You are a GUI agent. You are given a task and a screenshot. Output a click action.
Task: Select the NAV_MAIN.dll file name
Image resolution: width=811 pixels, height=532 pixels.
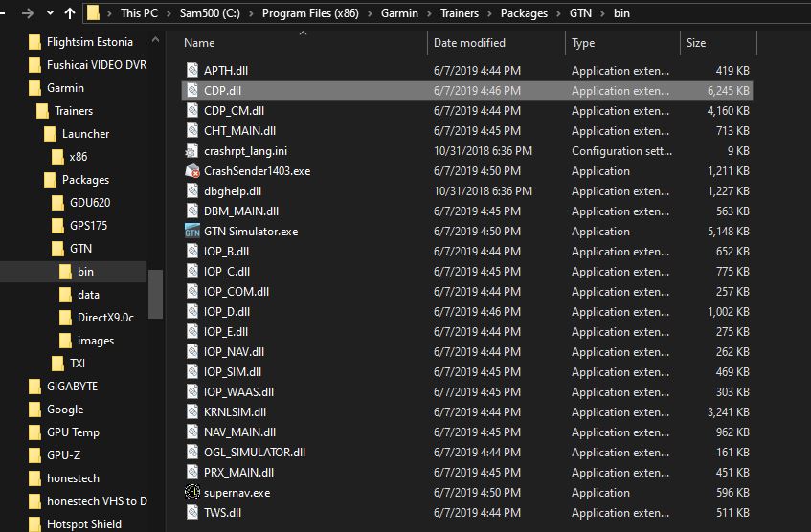click(x=239, y=432)
